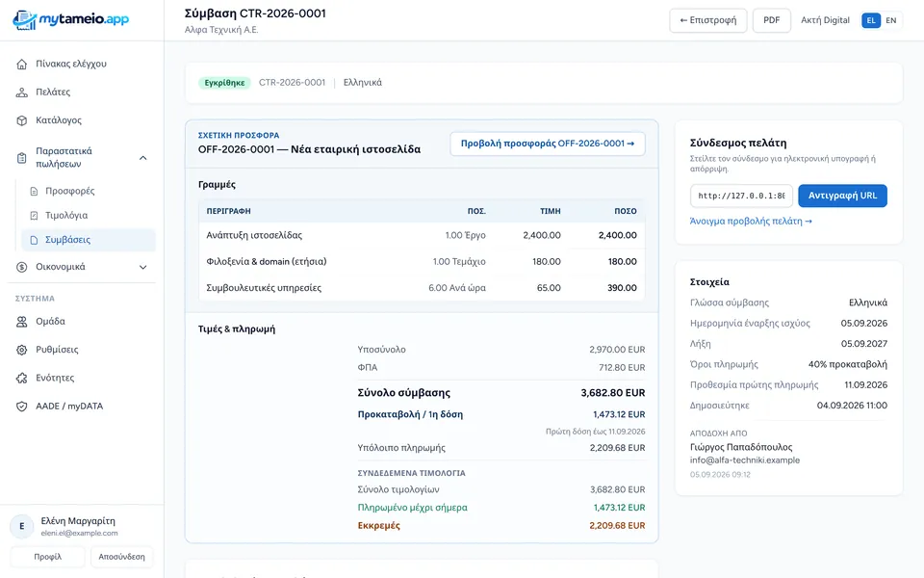
Task: Open Ομάδα from the system menu
Action: click(x=82, y=322)
